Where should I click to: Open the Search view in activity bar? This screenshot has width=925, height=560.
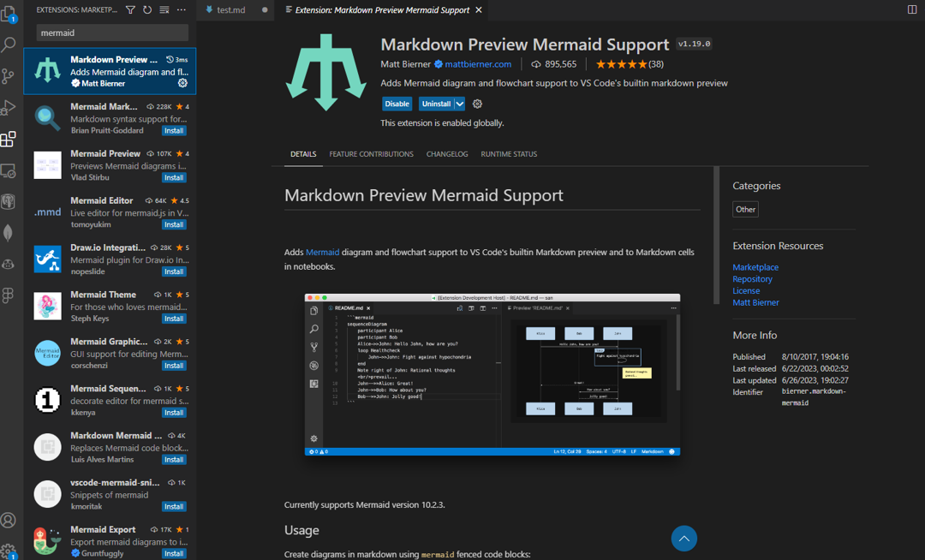pos(9,45)
